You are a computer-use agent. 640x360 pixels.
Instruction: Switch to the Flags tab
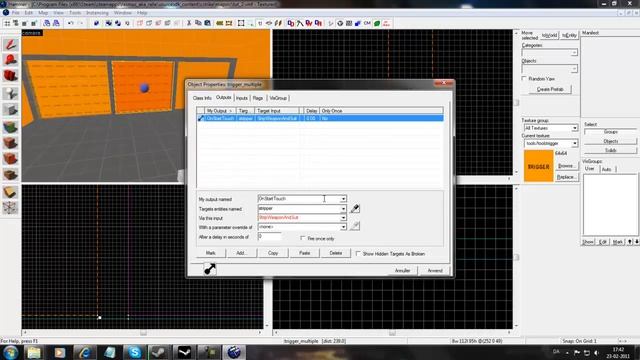[x=258, y=98]
